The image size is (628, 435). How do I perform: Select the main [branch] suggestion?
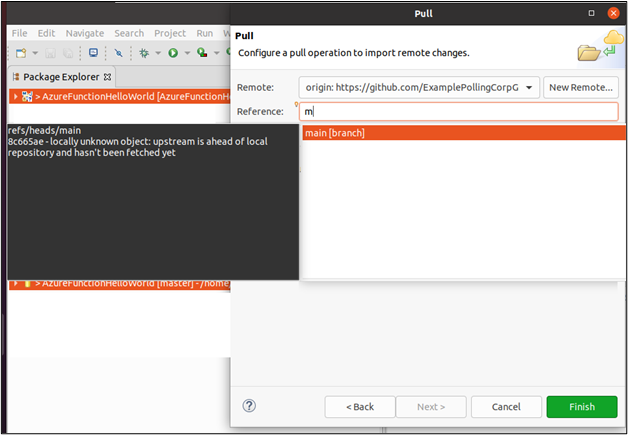pyautogui.click(x=464, y=133)
